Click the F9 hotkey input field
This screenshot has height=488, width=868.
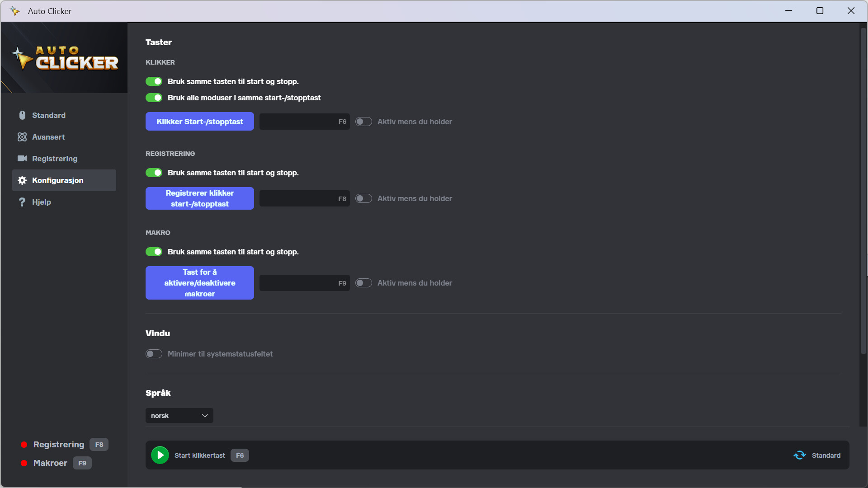point(305,283)
